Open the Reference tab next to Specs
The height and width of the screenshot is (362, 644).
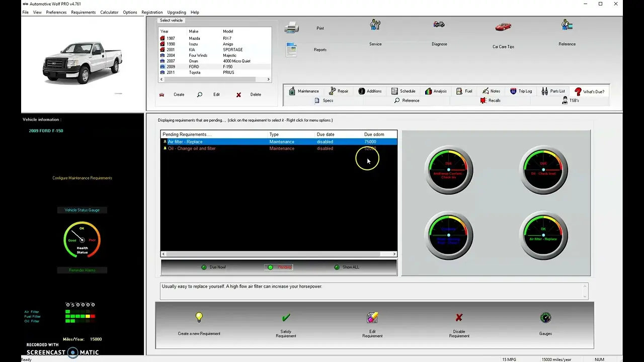tap(407, 101)
